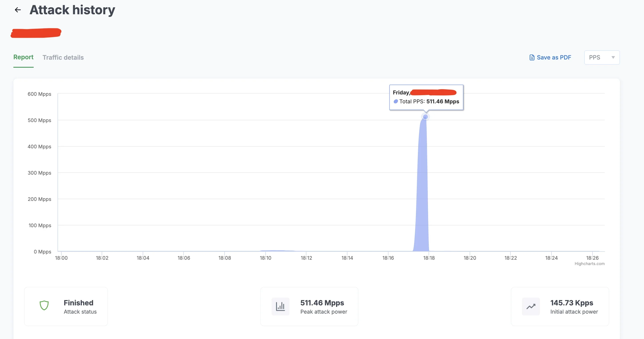
Task: Click the 18:14 x-axis time label
Action: click(x=347, y=258)
